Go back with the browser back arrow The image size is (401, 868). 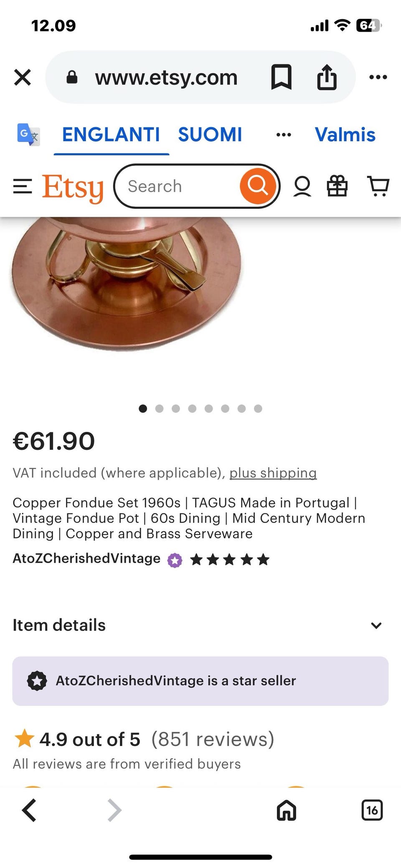point(29,810)
